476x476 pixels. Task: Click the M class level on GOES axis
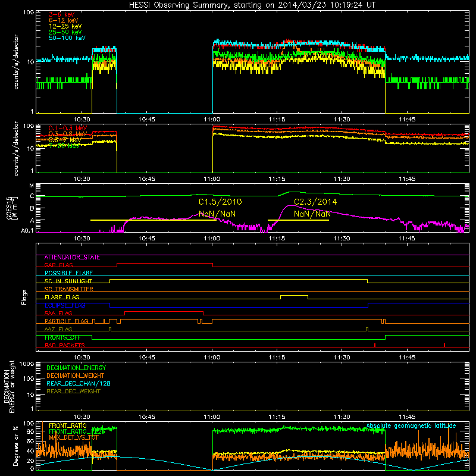32,186
